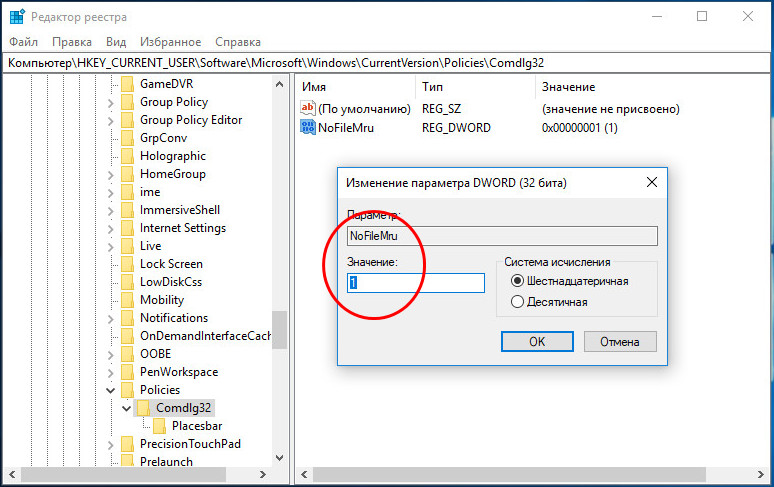
Task: Select the LowDiskCss folder icon
Action: (x=127, y=282)
